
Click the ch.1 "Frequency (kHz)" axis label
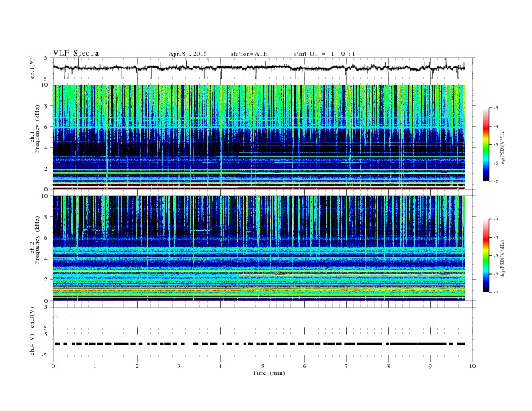point(38,129)
